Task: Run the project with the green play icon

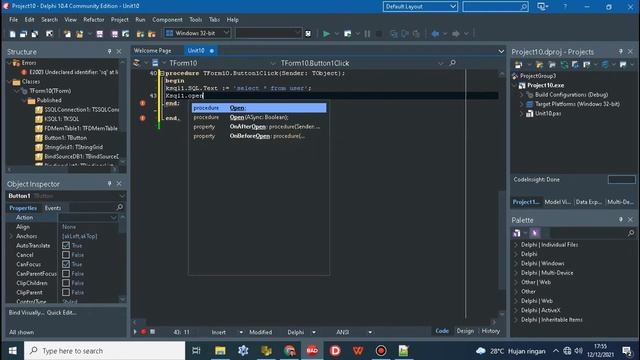Action: pos(327,34)
